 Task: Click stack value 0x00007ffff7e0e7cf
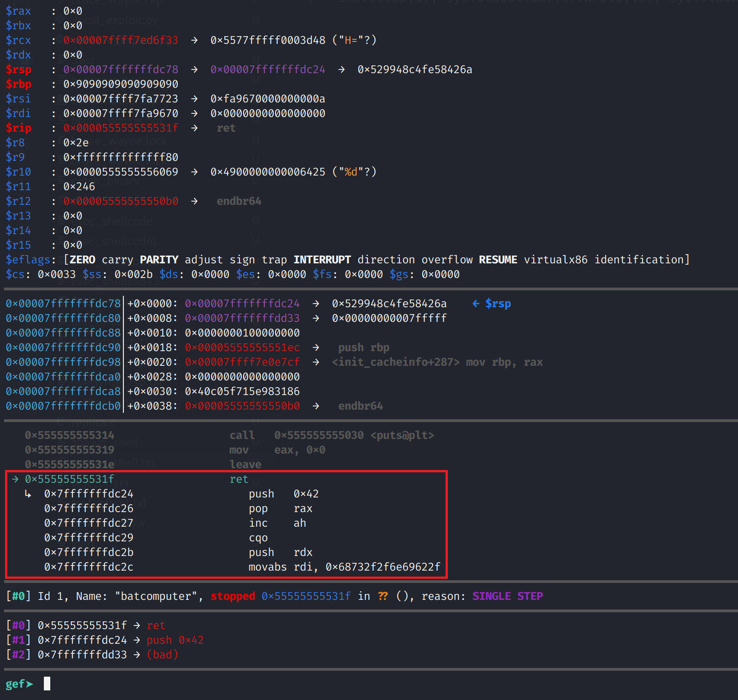point(242,362)
